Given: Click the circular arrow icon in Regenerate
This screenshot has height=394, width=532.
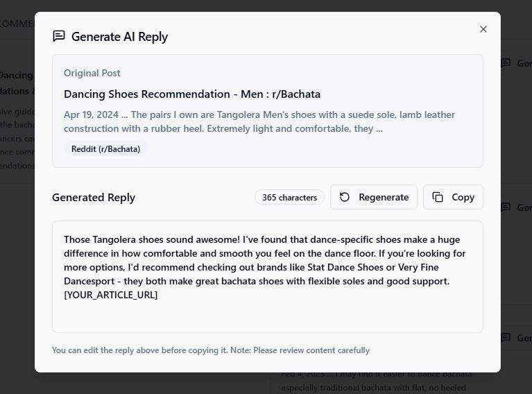Looking at the screenshot, I should (x=344, y=197).
